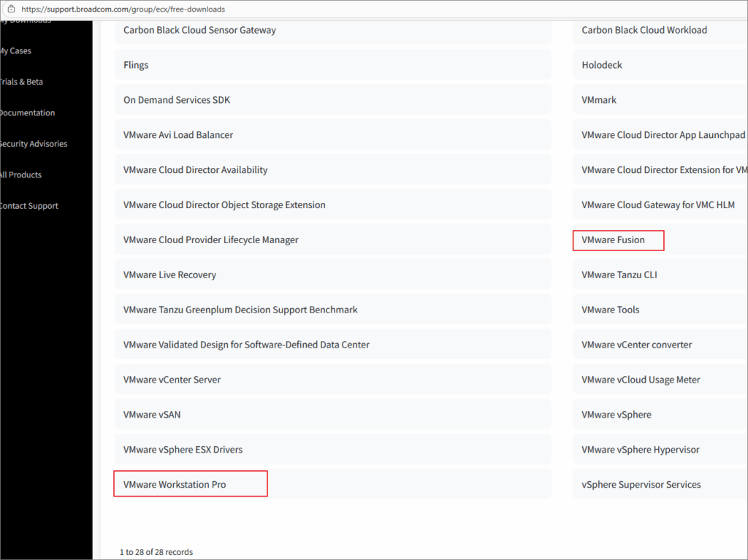Go to Documentation in sidebar
This screenshot has width=748, height=560.
click(x=27, y=113)
